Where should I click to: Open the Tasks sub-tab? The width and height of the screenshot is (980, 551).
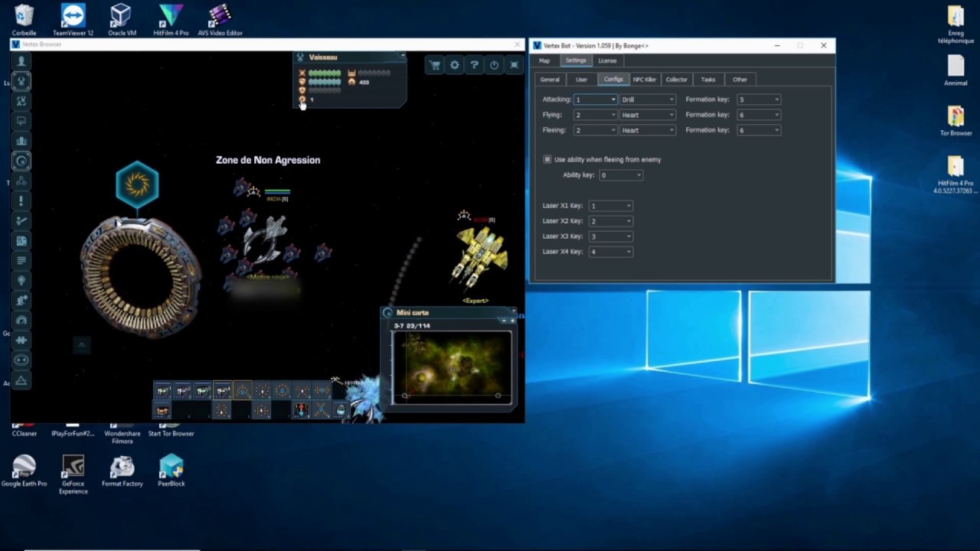[x=708, y=80]
